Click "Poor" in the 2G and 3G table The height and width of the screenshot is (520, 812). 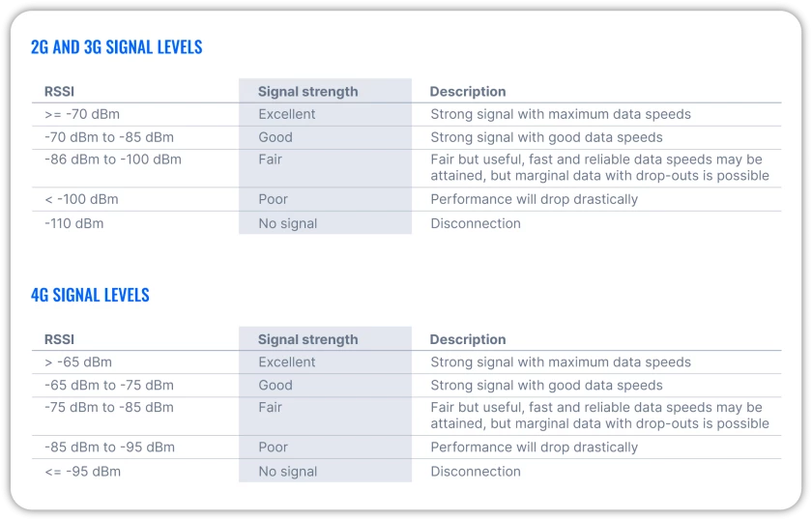(273, 199)
